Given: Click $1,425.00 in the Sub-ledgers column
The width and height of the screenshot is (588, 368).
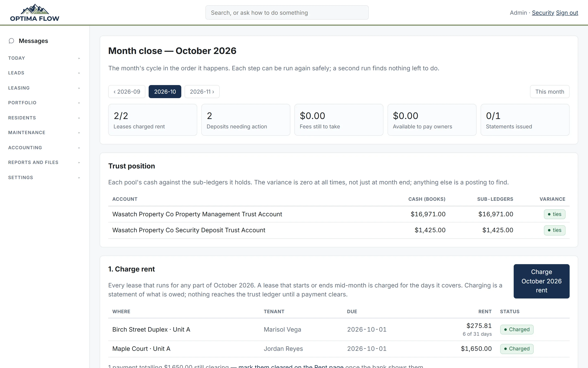Looking at the screenshot, I should click(498, 230).
